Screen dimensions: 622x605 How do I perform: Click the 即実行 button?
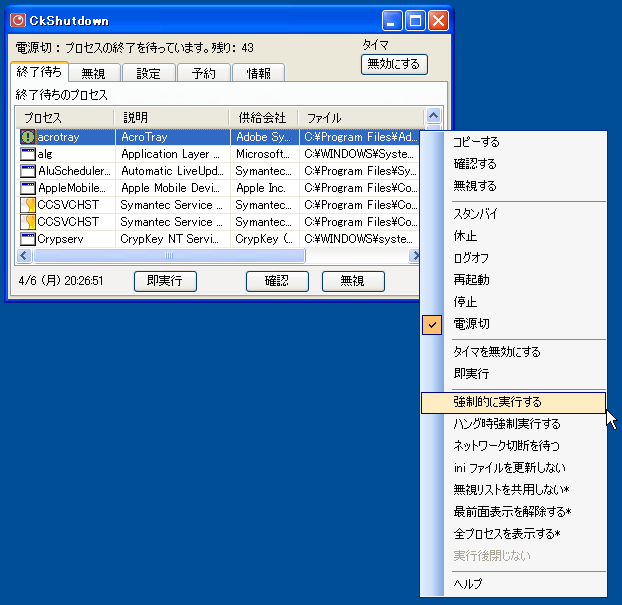(x=165, y=281)
